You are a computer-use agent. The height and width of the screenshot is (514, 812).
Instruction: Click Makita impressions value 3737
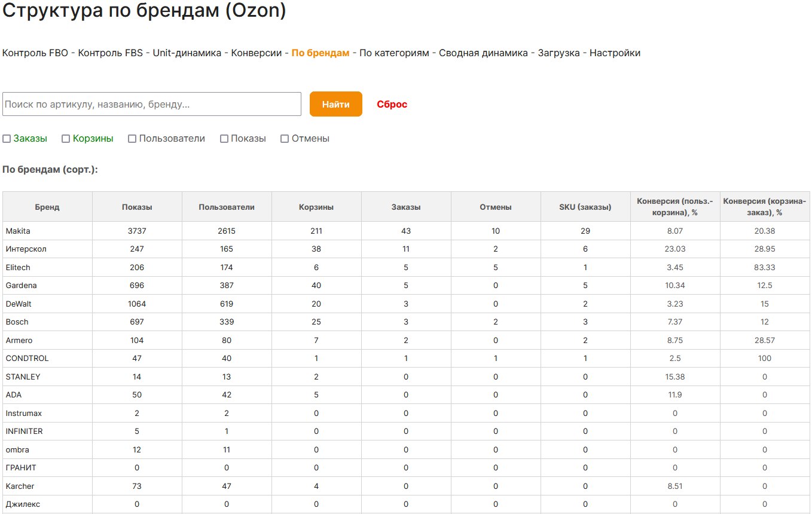137,231
